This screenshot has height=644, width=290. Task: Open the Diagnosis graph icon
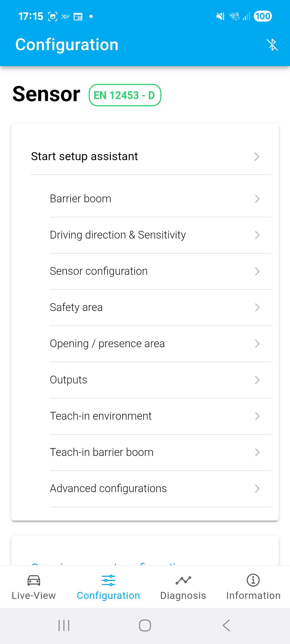183,580
